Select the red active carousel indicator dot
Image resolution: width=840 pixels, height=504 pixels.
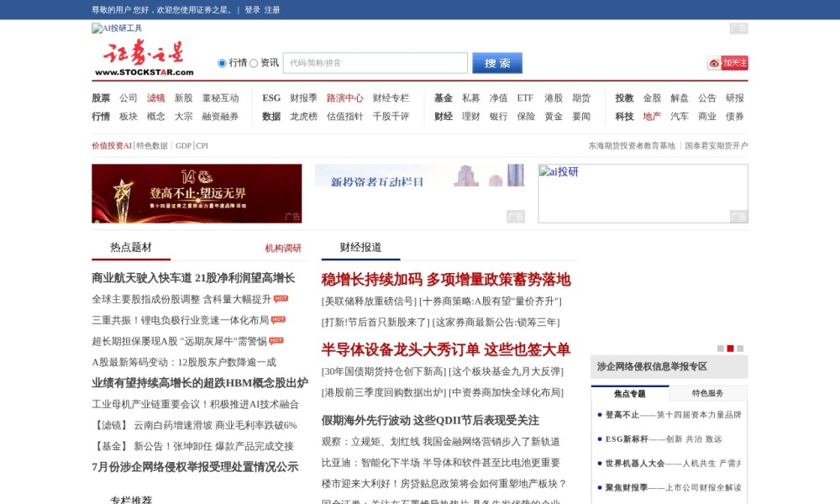tap(730, 349)
